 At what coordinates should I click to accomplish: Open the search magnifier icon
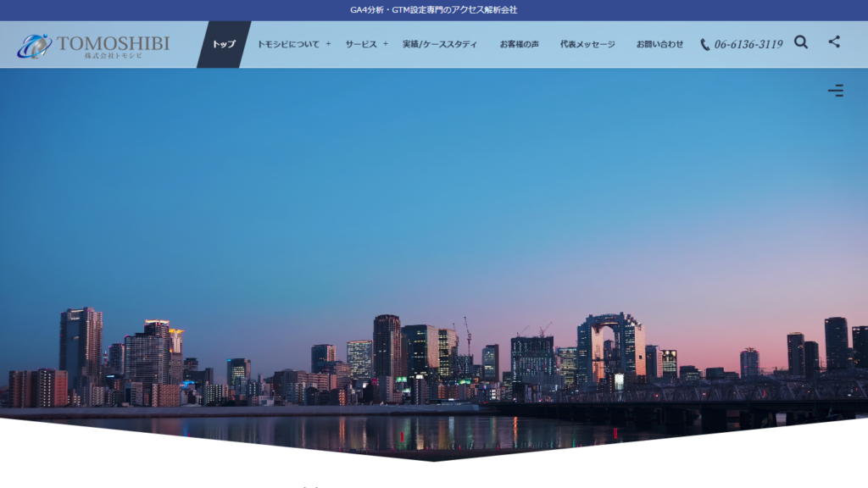[801, 42]
